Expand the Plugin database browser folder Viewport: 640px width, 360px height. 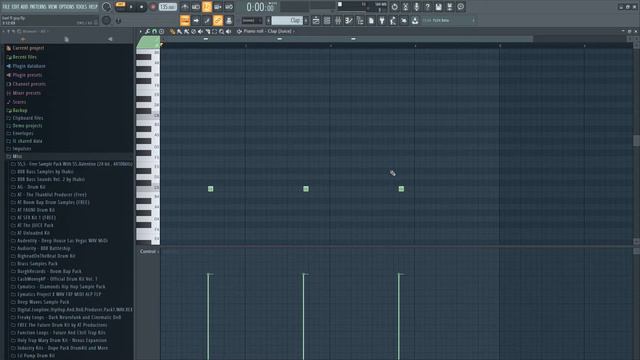(x=26, y=66)
